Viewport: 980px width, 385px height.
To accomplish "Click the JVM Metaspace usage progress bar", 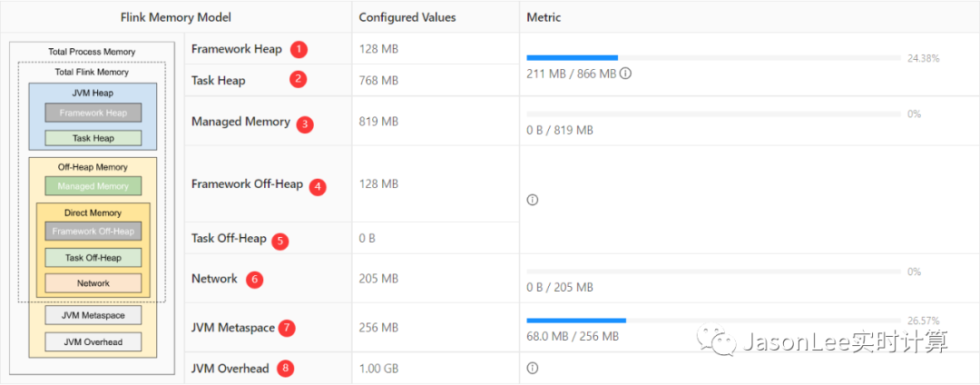I will [x=714, y=321].
